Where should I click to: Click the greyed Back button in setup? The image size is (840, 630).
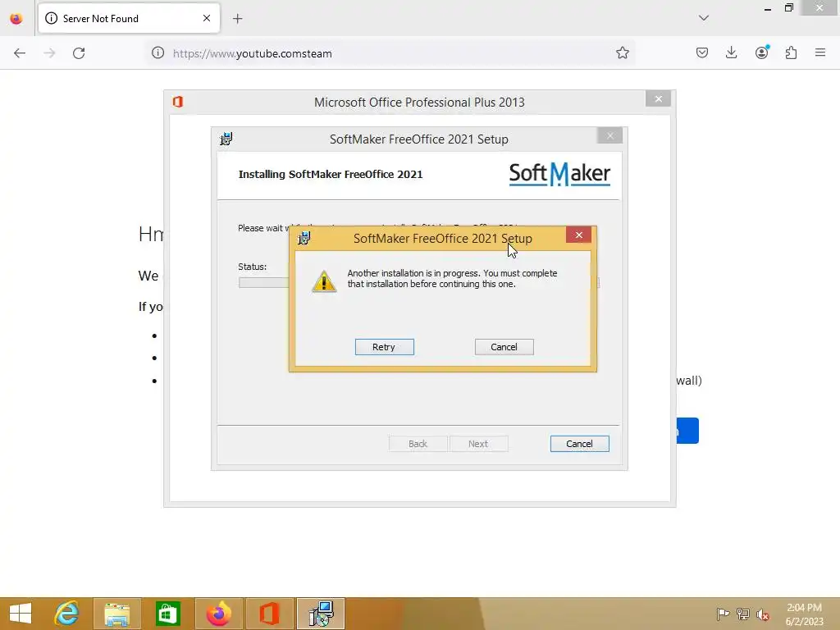pyautogui.click(x=418, y=444)
